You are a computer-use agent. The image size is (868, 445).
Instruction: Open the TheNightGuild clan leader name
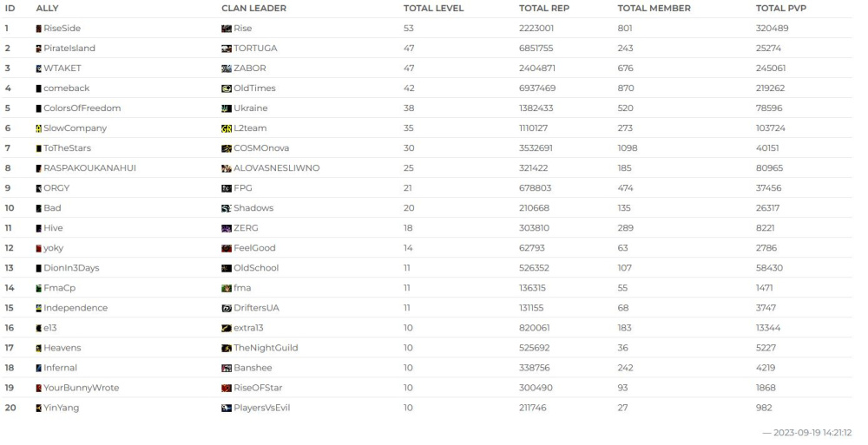(266, 348)
